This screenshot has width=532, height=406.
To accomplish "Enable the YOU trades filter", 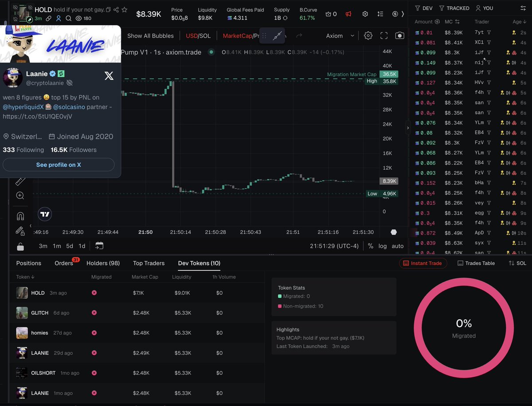I will pyautogui.click(x=484, y=8).
